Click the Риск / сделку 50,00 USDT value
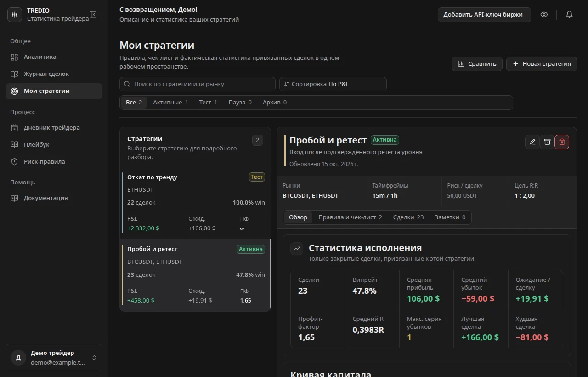The image size is (588, 377). point(462,196)
